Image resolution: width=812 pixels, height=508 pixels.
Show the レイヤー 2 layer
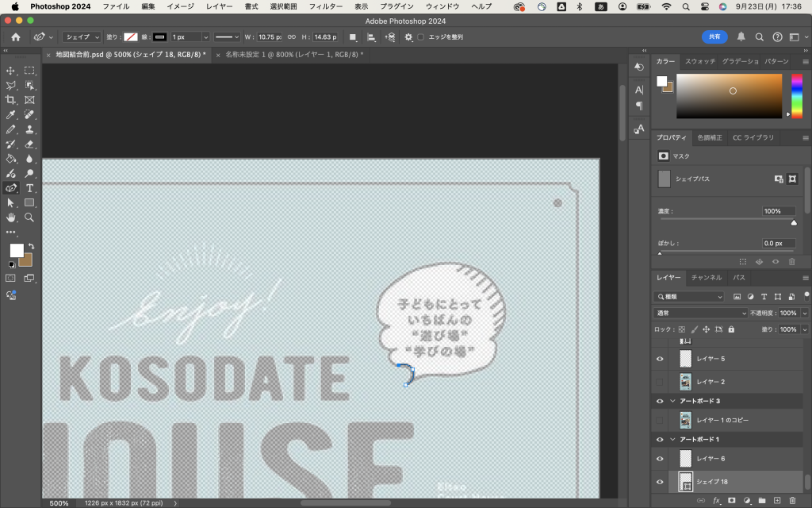(660, 382)
